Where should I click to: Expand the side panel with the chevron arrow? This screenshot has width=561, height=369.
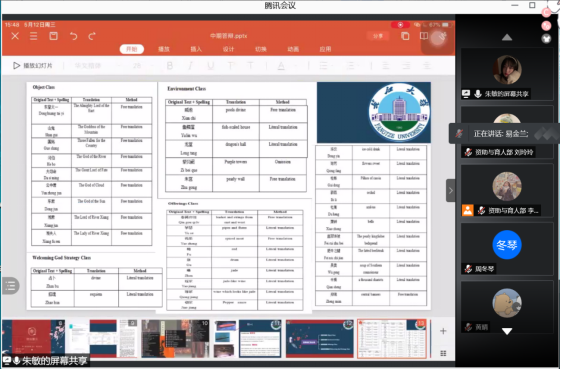(x=451, y=190)
